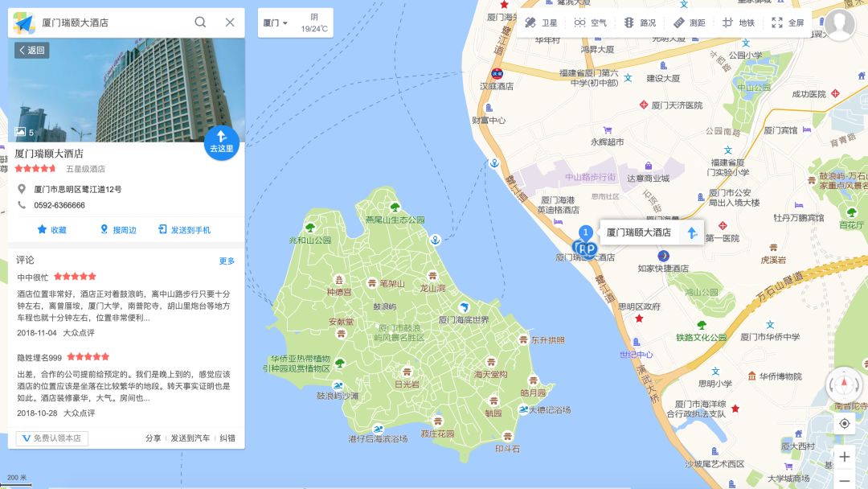Open the 厦门 city dropdown
The height and width of the screenshot is (489, 868).
pos(275,23)
